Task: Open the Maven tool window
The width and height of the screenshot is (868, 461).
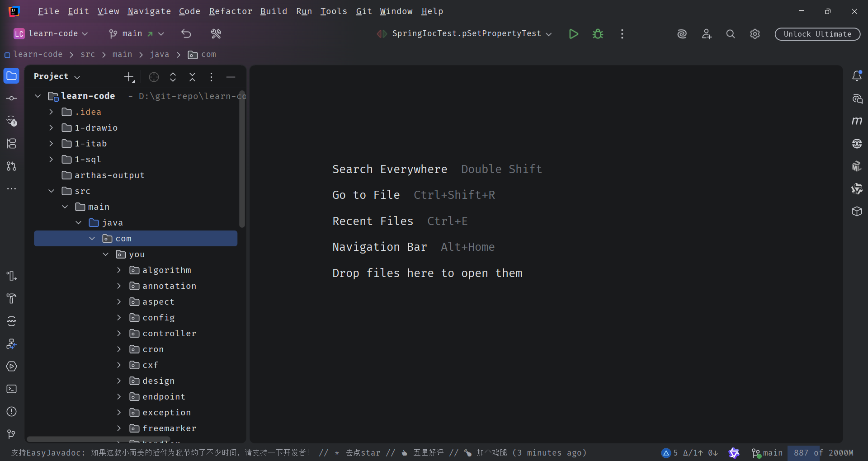Action: (857, 121)
